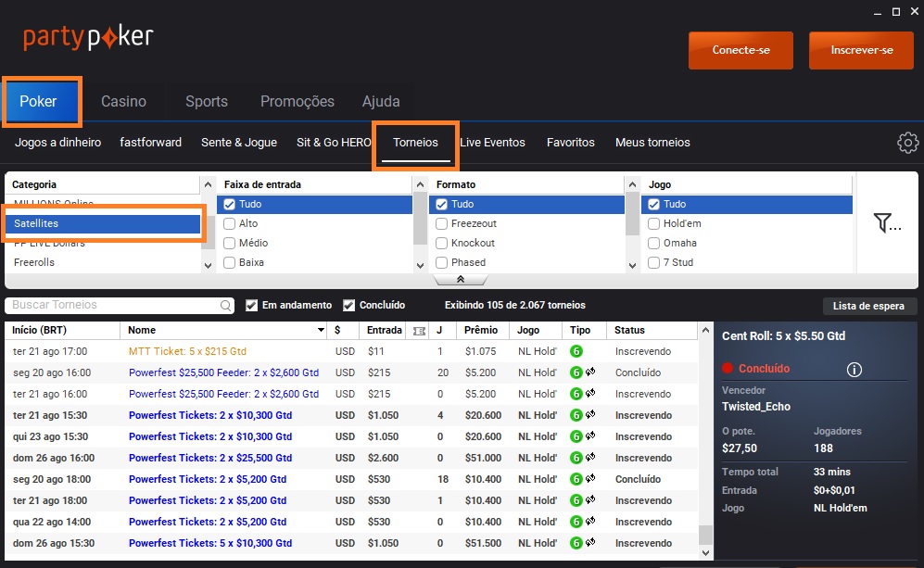The width and height of the screenshot is (924, 568).
Task: Click tournament table scroll-down arrow
Action: click(x=705, y=552)
